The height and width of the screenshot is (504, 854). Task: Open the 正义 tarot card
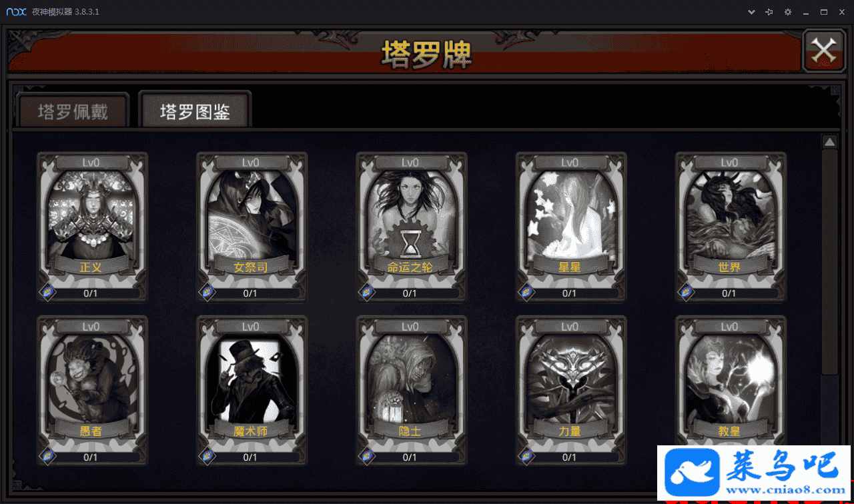tap(92, 221)
